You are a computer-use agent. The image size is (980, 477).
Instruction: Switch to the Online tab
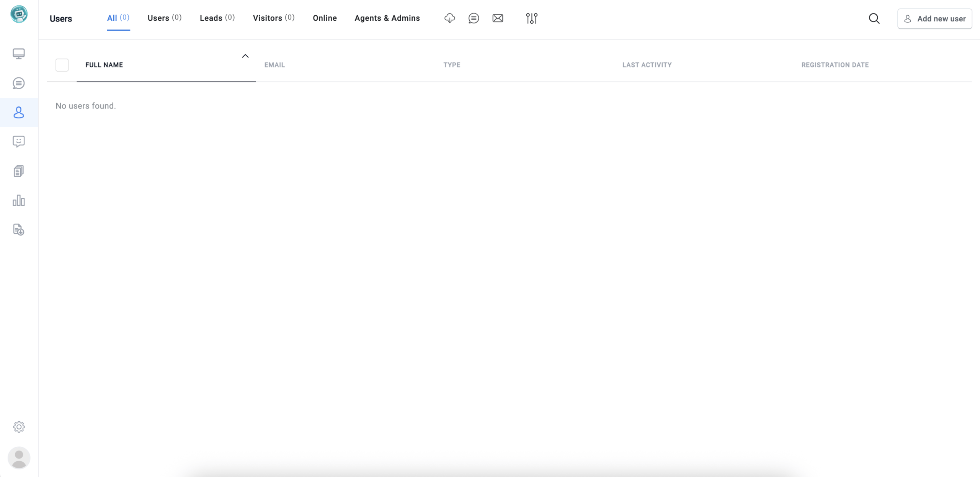click(x=325, y=18)
